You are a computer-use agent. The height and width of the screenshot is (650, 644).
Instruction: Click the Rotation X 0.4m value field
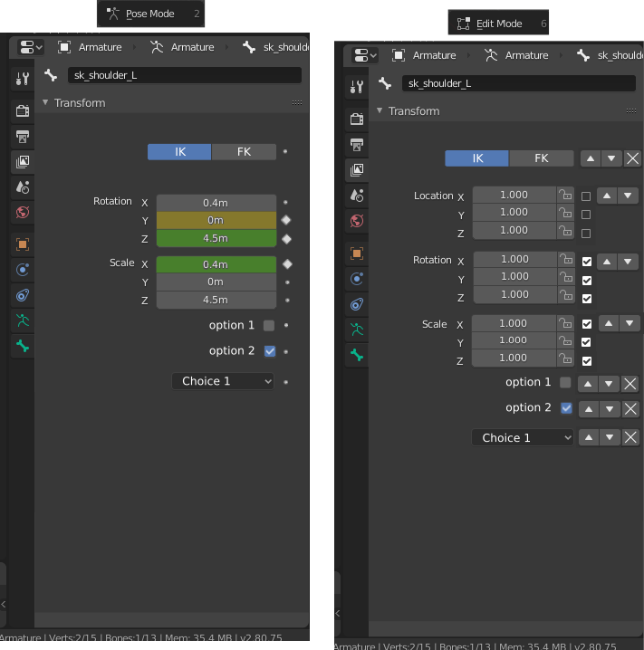216,203
